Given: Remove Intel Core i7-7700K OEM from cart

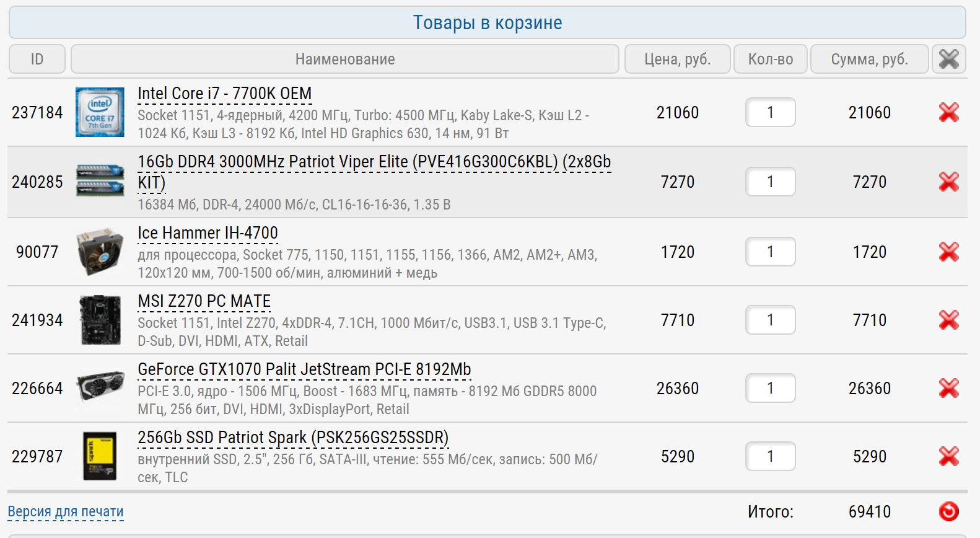Looking at the screenshot, I should click(948, 112).
